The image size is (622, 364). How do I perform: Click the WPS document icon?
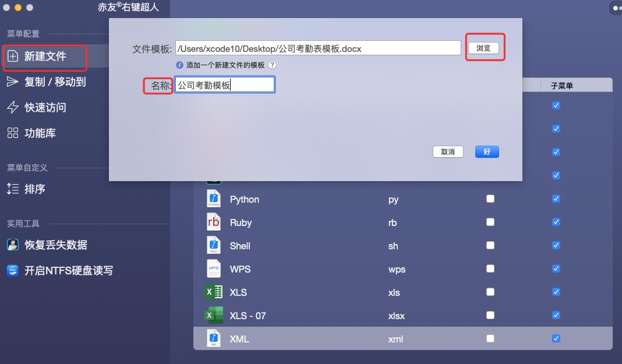[214, 268]
